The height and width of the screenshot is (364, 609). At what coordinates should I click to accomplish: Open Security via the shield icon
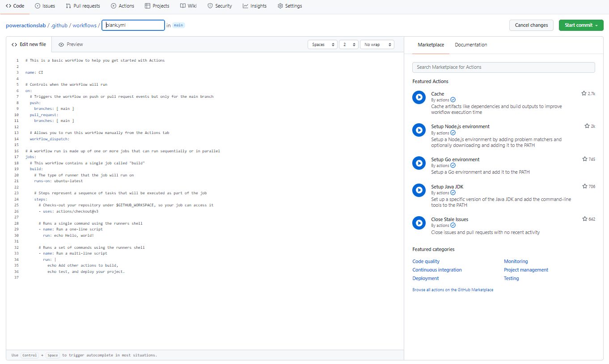point(209,6)
